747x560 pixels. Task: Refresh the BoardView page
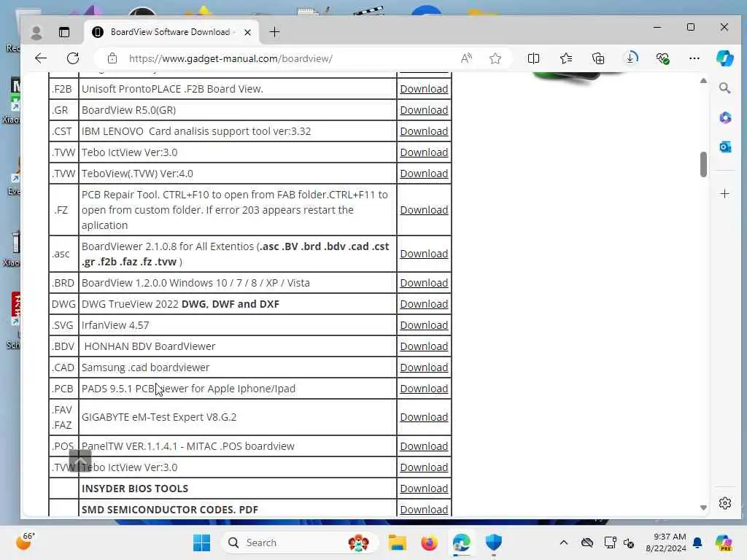point(73,58)
